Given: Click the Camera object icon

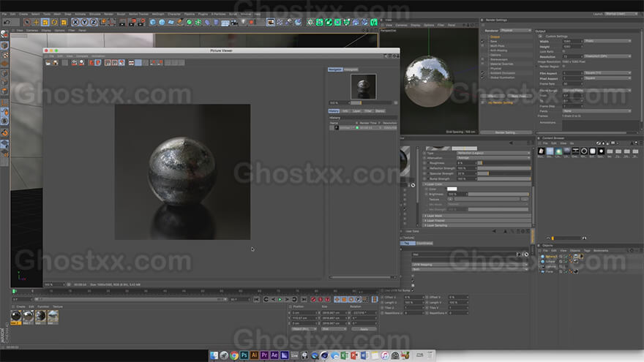Looking at the screenshot, I should click(x=234, y=22).
